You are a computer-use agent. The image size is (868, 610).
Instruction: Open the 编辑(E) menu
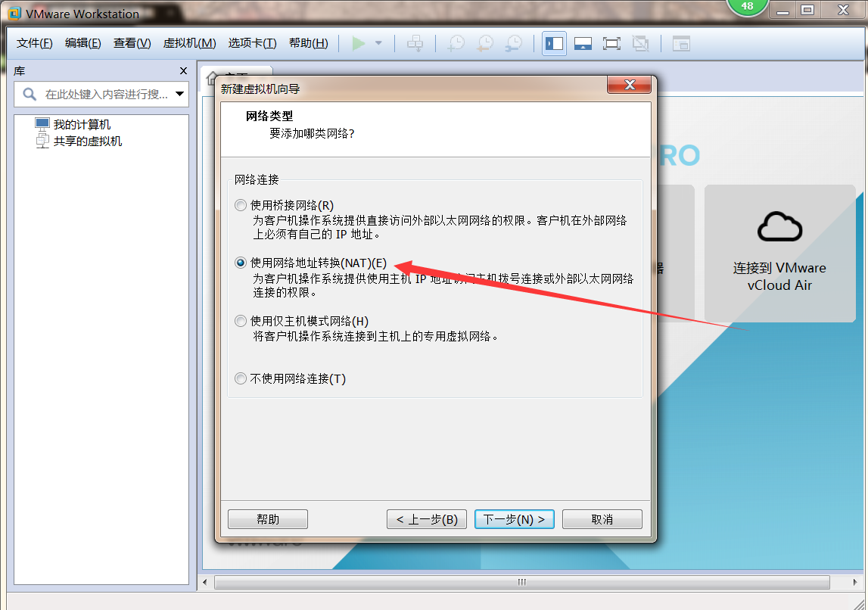(x=83, y=43)
